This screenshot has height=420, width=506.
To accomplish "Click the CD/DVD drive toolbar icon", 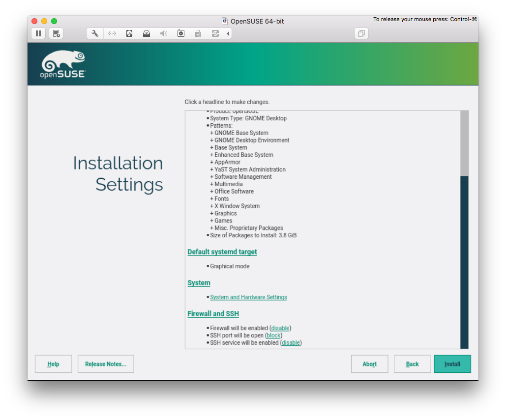I will (x=147, y=33).
